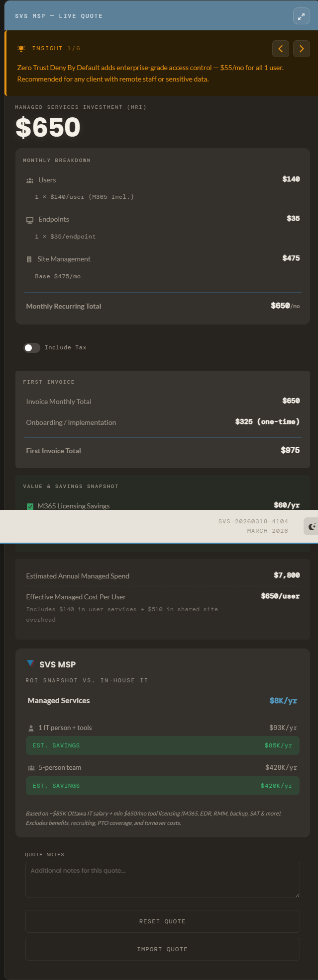Toggle dark mode with the moon button
The height and width of the screenshot is (980, 318).
[312, 526]
